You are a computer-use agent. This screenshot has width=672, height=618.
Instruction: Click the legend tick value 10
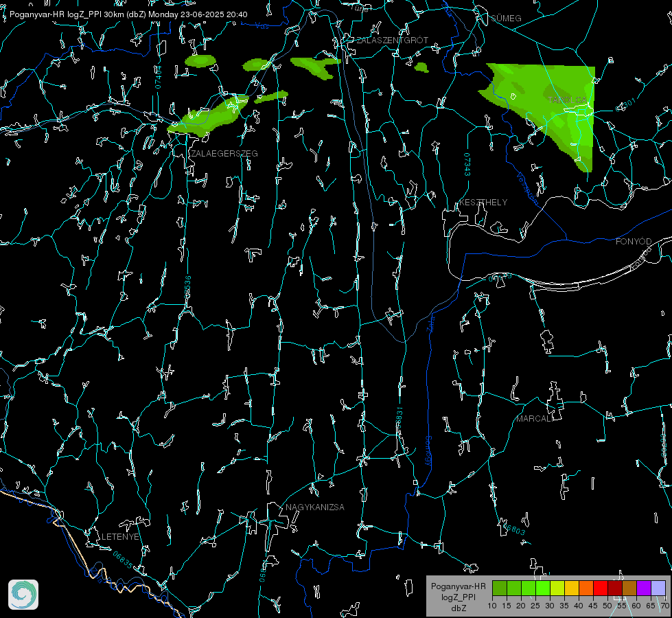coord(492,606)
